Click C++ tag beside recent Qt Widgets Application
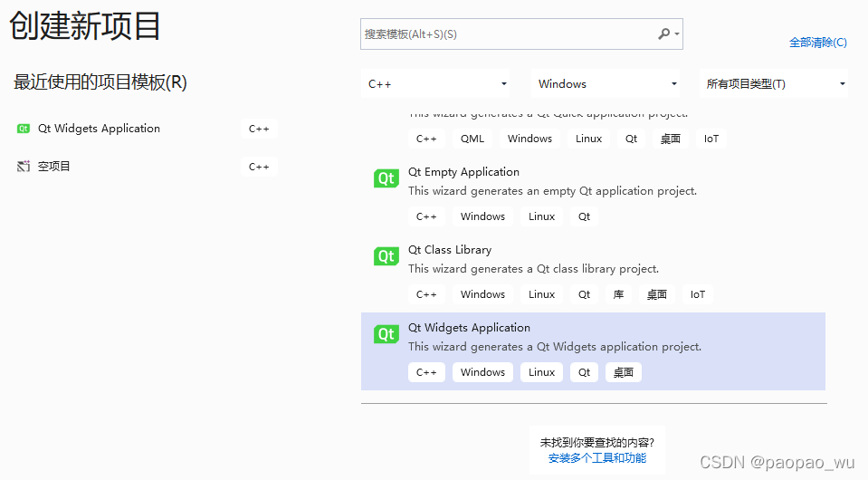The height and width of the screenshot is (480, 868). pyautogui.click(x=259, y=129)
